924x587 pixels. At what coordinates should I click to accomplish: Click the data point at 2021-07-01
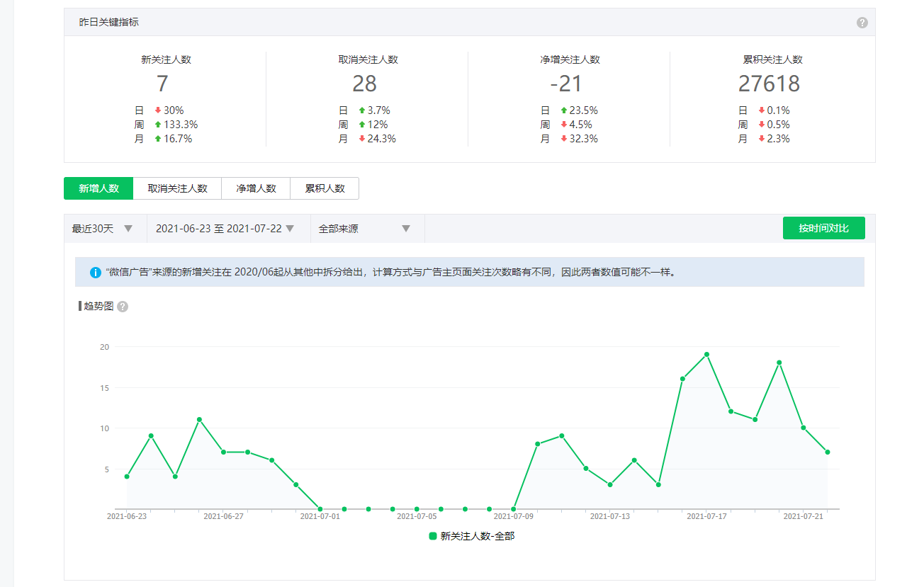(320, 509)
